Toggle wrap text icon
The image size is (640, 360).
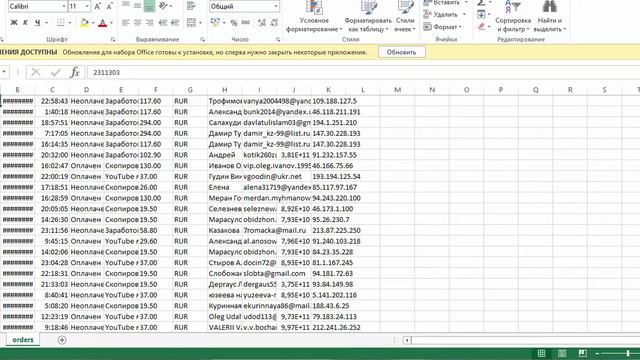191,6
